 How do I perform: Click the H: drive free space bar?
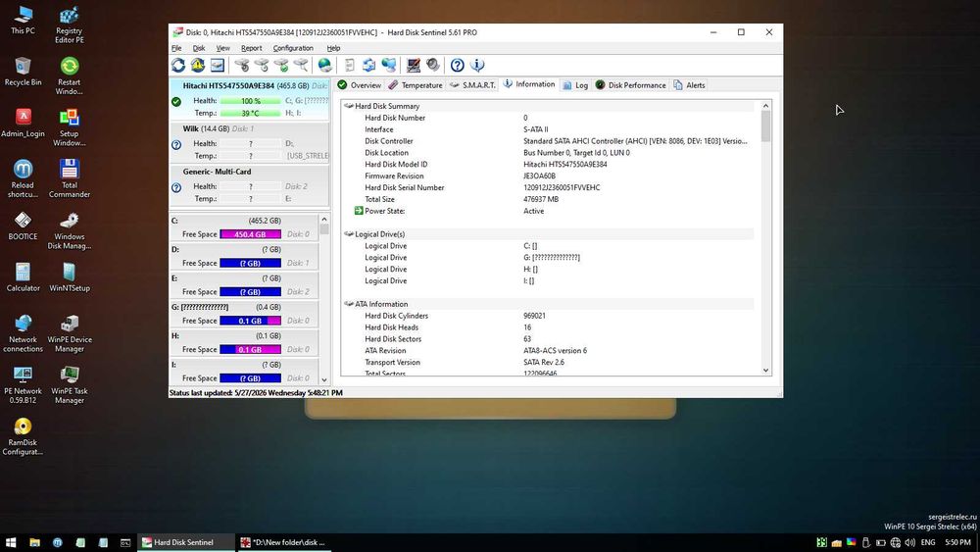[250, 349]
